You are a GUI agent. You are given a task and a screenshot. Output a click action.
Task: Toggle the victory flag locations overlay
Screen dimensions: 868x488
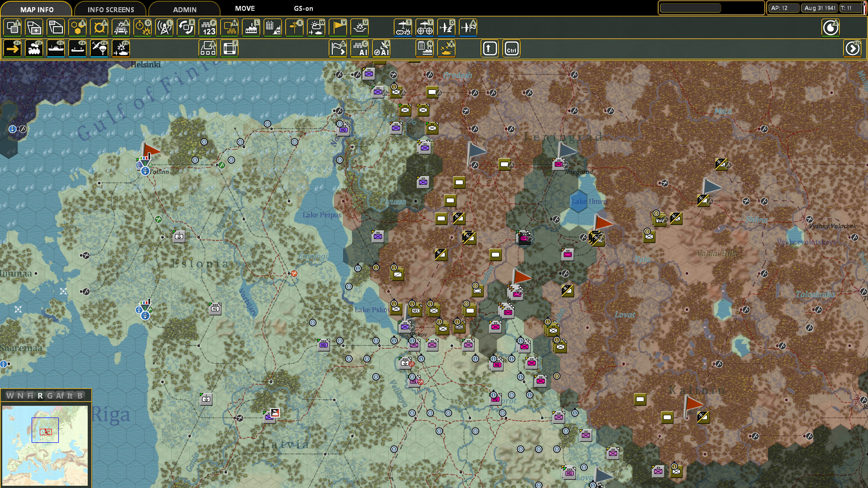[338, 28]
